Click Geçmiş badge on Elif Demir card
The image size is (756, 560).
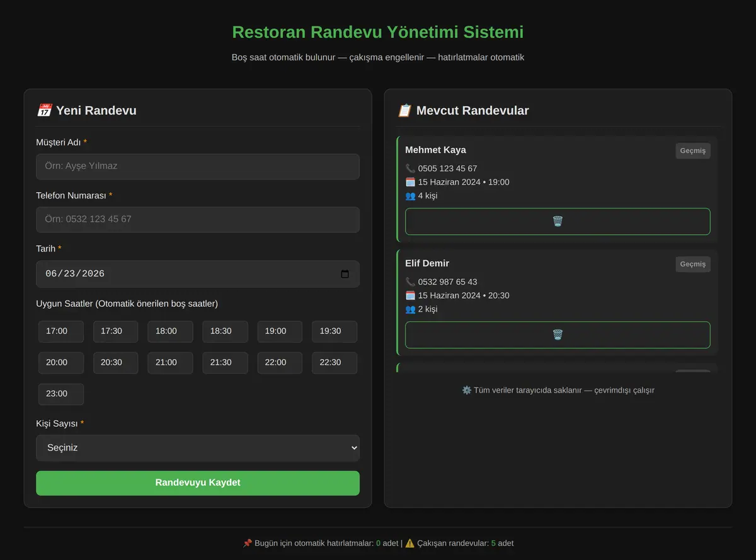(693, 265)
